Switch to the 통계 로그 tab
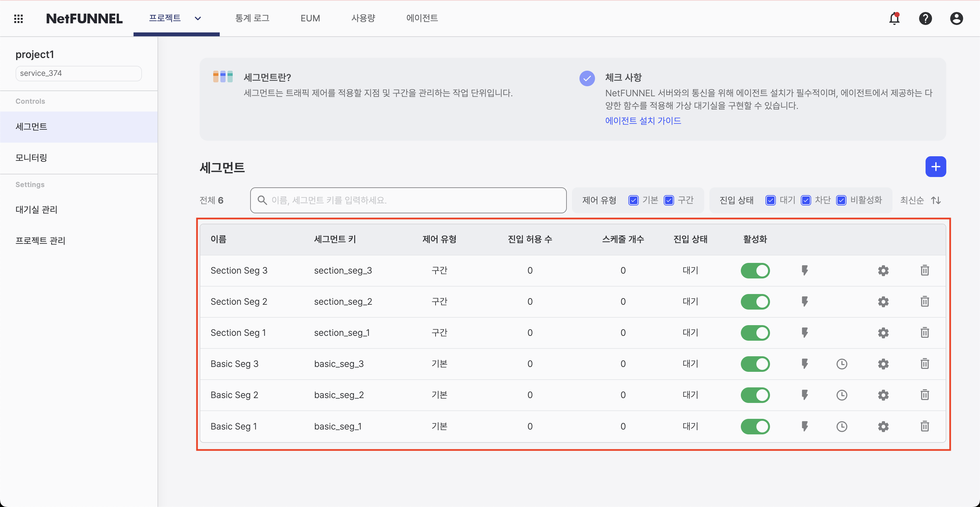The height and width of the screenshot is (507, 980). point(252,18)
